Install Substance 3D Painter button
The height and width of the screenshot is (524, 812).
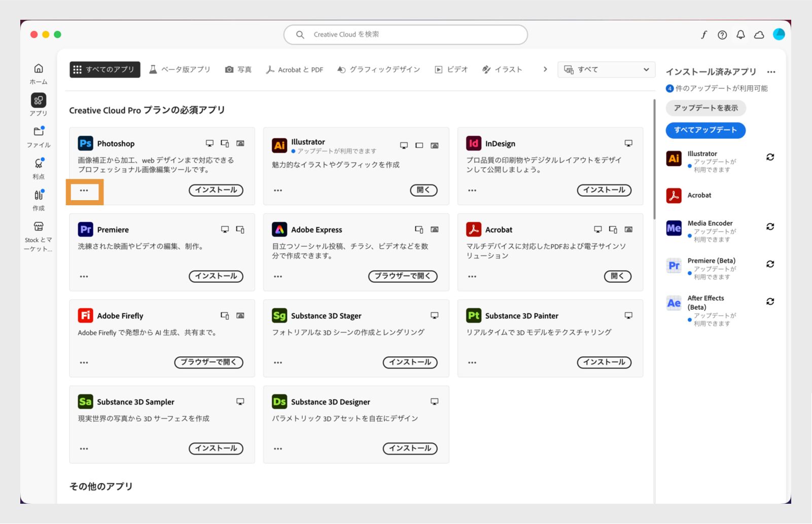click(604, 362)
